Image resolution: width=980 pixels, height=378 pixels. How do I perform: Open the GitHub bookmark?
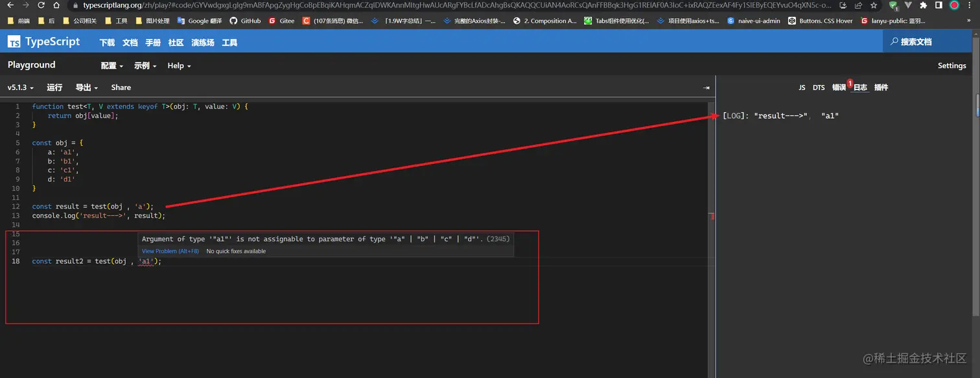click(x=245, y=21)
